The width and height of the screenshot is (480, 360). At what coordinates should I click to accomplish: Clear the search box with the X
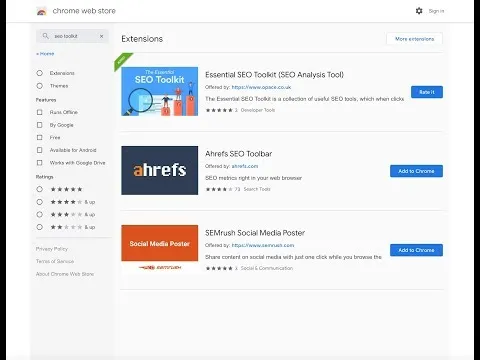point(102,36)
